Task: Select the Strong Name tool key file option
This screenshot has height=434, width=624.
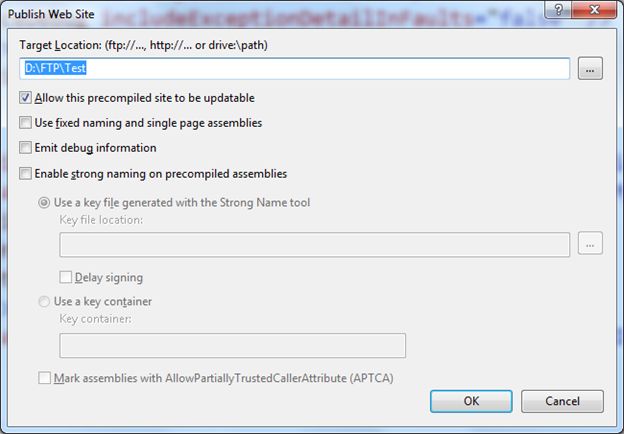Action: click(45, 202)
